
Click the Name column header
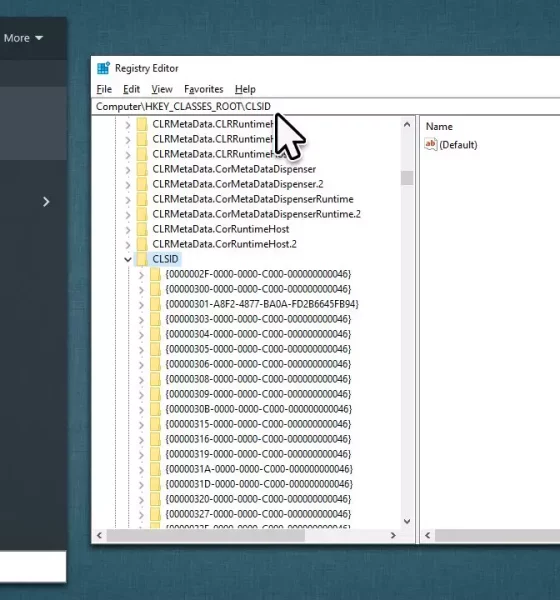click(439, 127)
